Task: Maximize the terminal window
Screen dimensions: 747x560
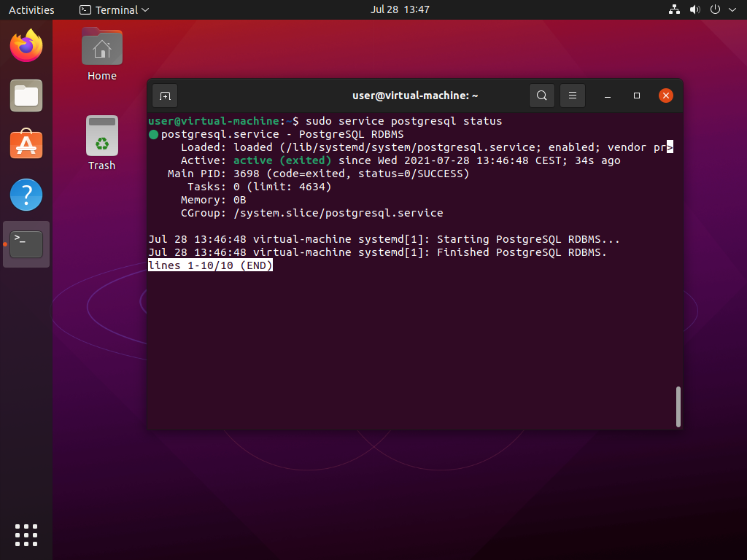Action: click(637, 96)
